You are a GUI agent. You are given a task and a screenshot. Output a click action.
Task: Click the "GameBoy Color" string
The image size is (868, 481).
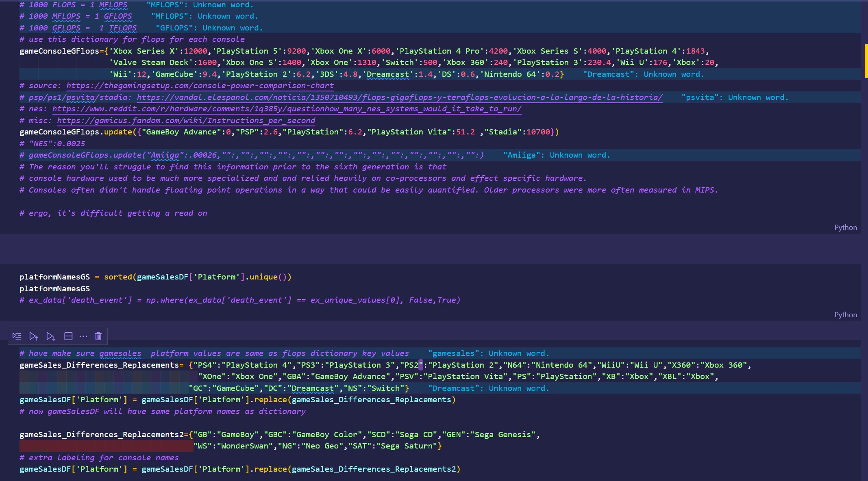click(x=327, y=435)
